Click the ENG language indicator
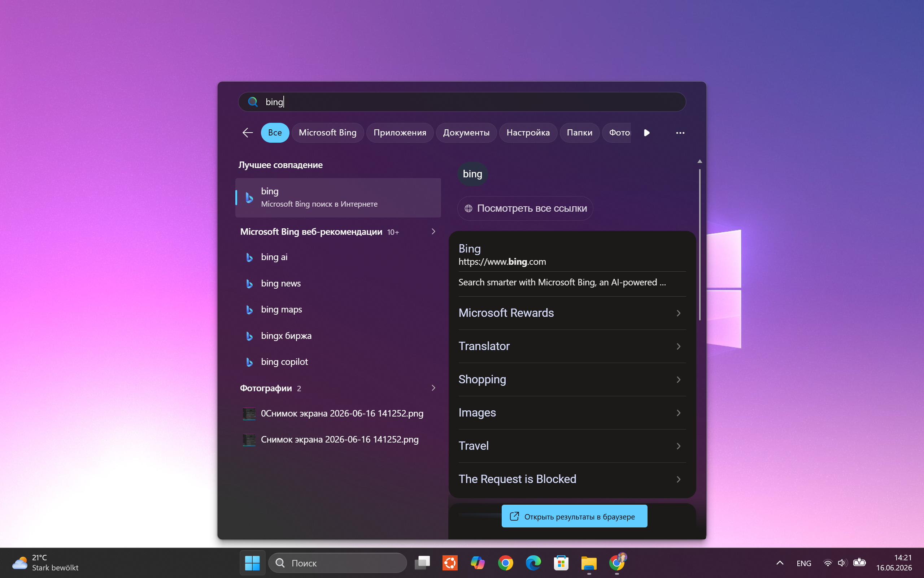Screen dimensions: 924x578 pos(804,563)
